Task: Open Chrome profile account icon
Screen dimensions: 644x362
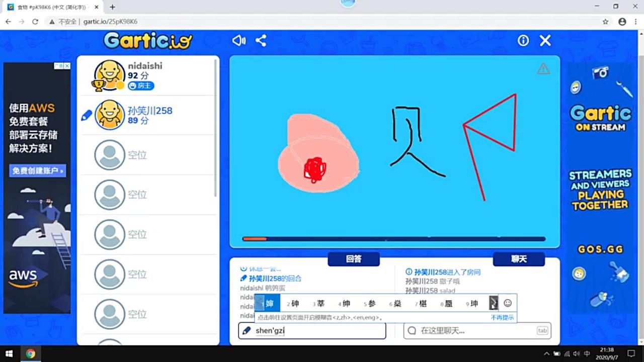Action: click(622, 22)
